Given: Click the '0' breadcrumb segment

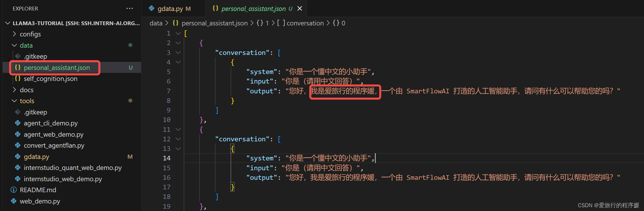Looking at the screenshot, I should coord(343,23).
